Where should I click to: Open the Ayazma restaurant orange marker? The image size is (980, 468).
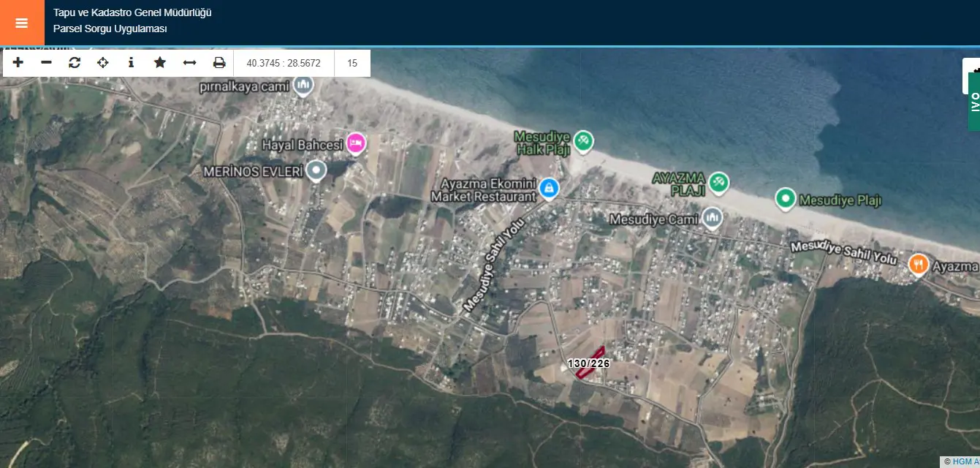pos(919,265)
